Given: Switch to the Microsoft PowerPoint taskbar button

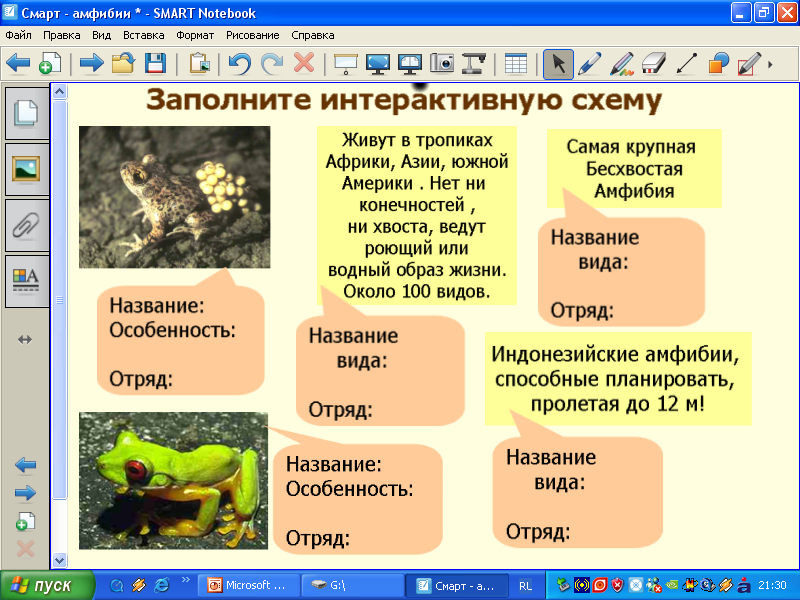Looking at the screenshot, I should pyautogui.click(x=248, y=586).
